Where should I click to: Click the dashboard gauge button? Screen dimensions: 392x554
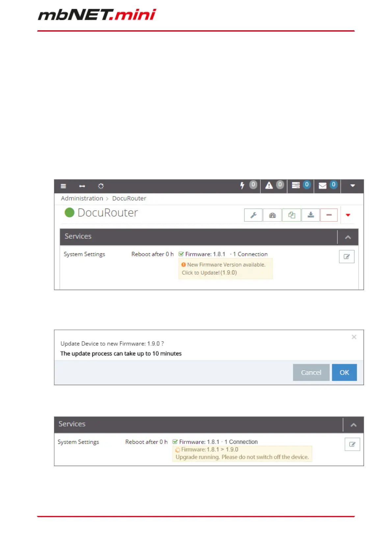[x=272, y=215]
